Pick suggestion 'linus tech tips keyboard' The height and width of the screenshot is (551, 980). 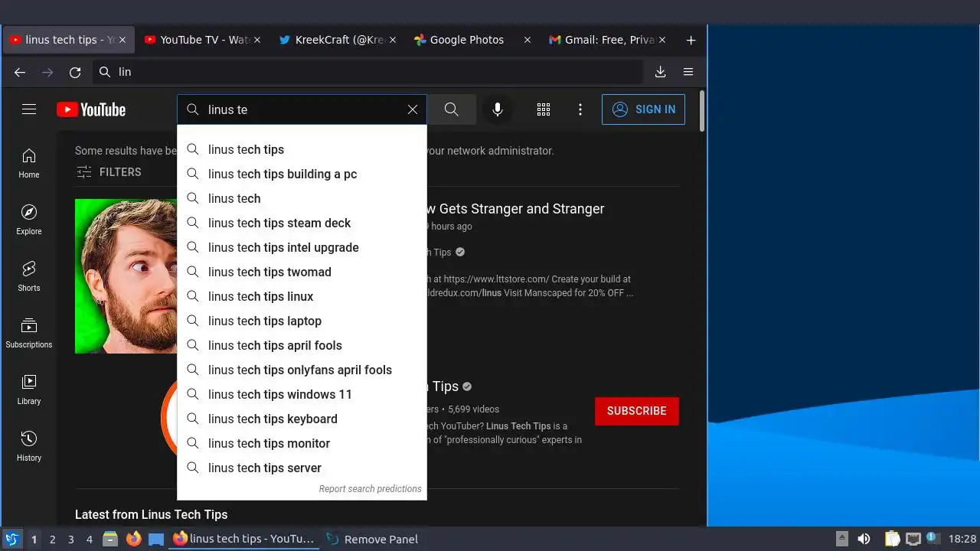[302, 419]
